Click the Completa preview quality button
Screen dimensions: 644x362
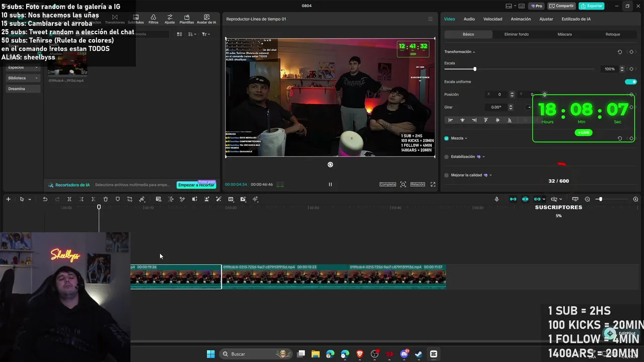click(387, 185)
